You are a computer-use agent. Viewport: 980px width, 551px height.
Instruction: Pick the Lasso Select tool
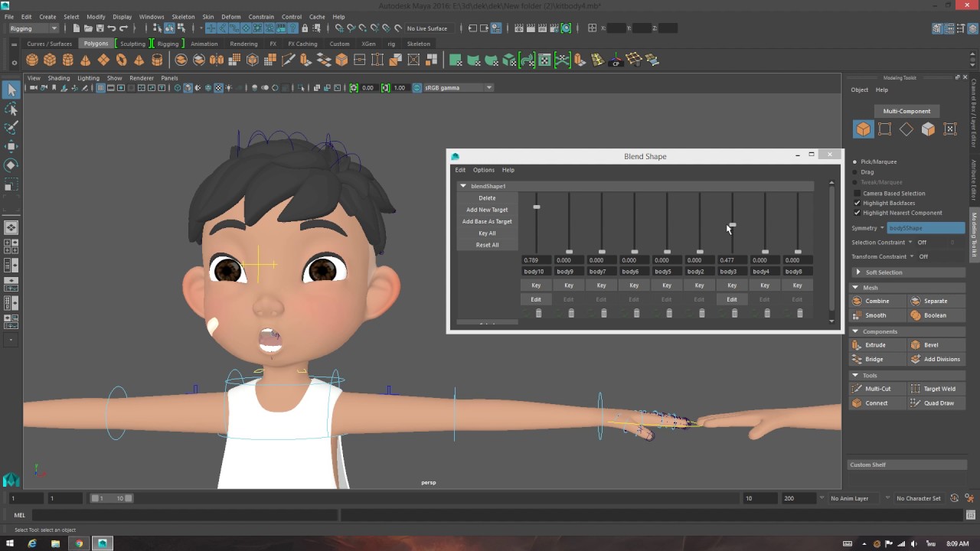[x=11, y=109]
